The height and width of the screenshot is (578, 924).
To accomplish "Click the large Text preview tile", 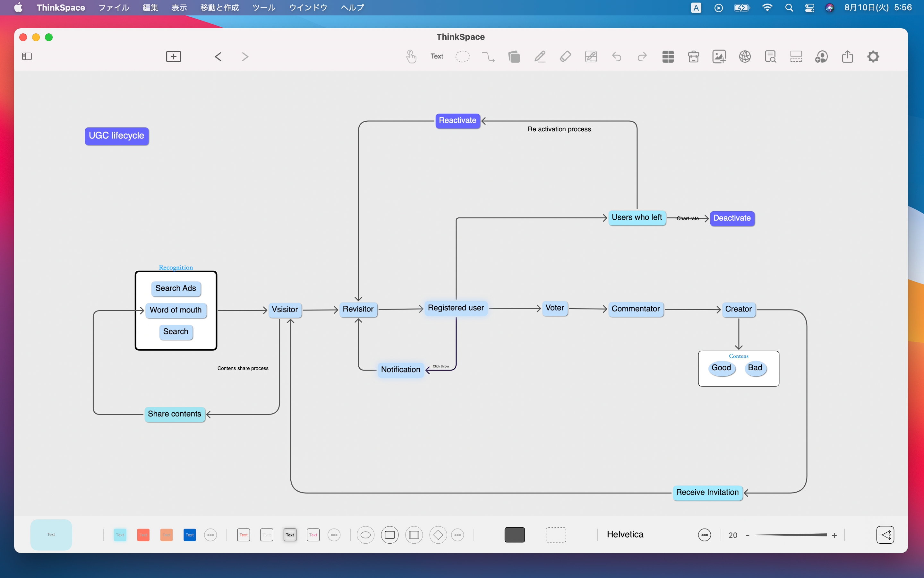I will (x=51, y=534).
